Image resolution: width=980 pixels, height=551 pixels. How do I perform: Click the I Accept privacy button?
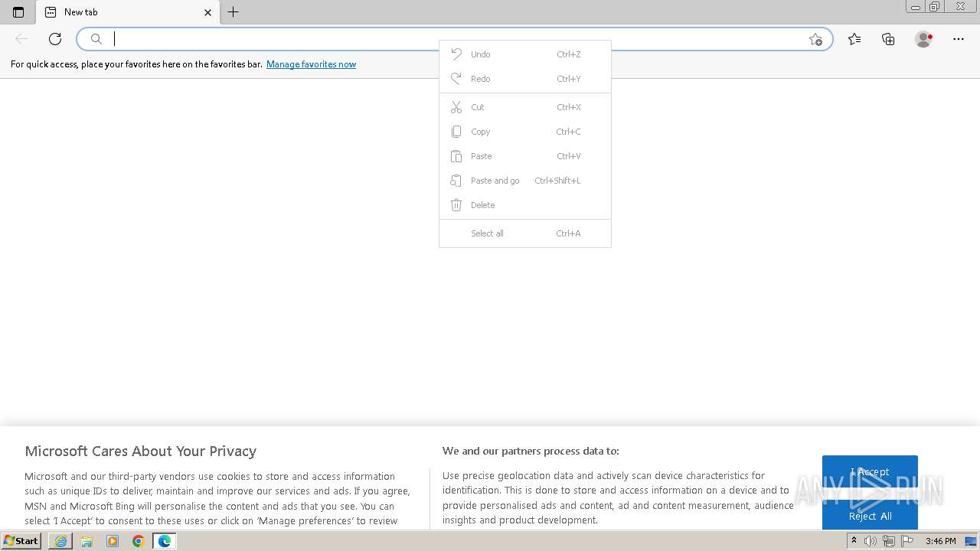[870, 471]
